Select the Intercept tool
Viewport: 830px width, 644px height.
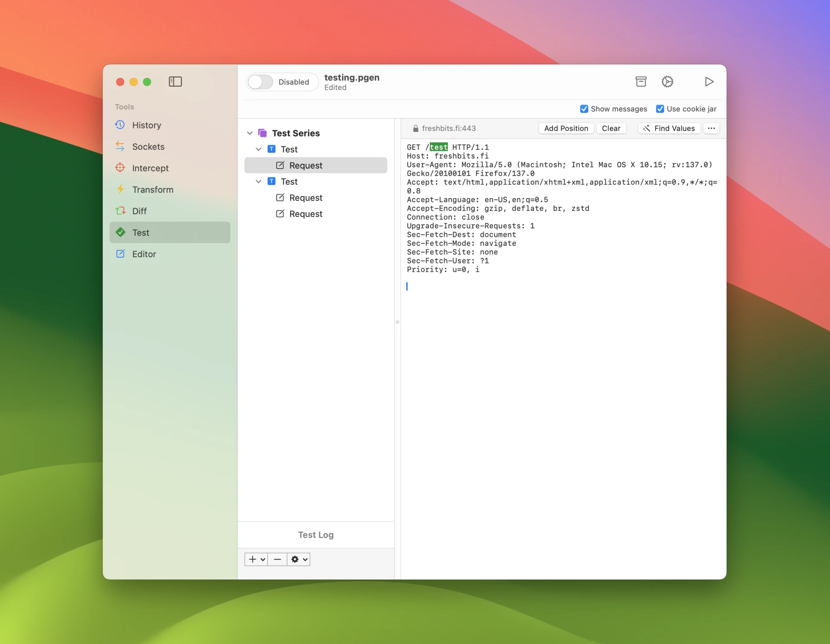pyautogui.click(x=150, y=168)
